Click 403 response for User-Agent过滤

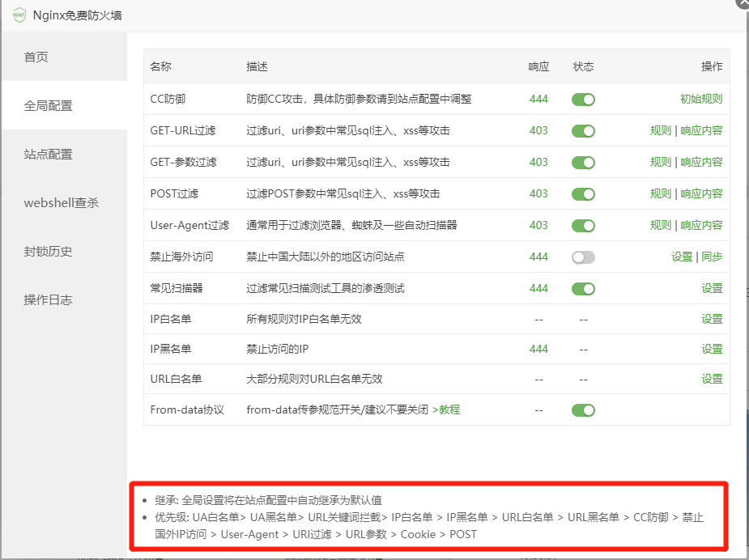pos(538,225)
